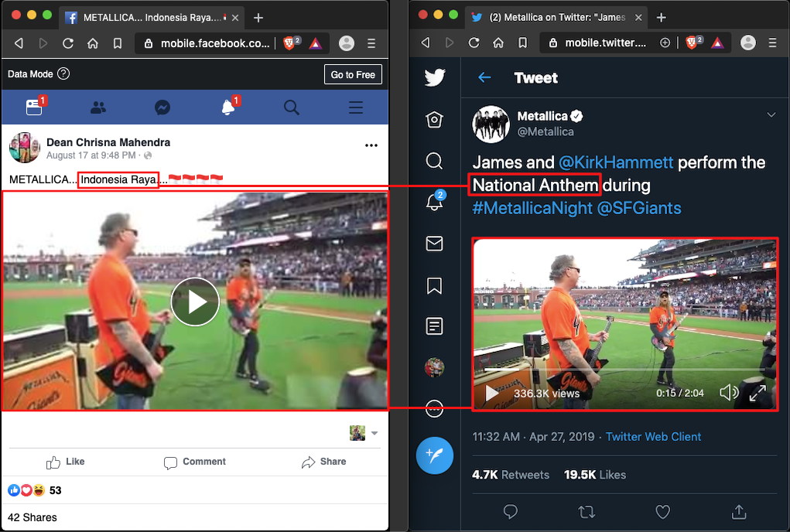Screen dimensions: 790x532
Task: Open Brave Rewards in Twitter window
Action: 717,43
